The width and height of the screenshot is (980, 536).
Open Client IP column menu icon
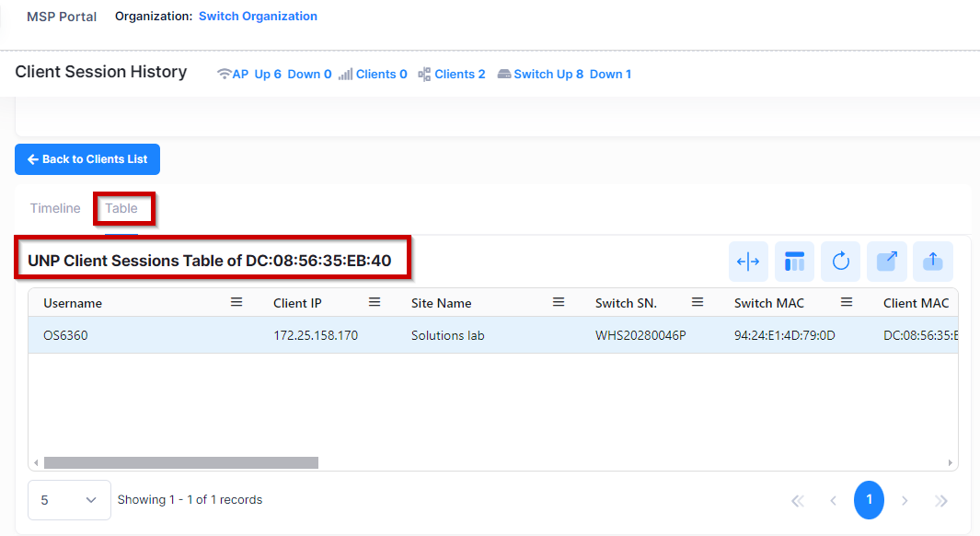[x=375, y=302]
